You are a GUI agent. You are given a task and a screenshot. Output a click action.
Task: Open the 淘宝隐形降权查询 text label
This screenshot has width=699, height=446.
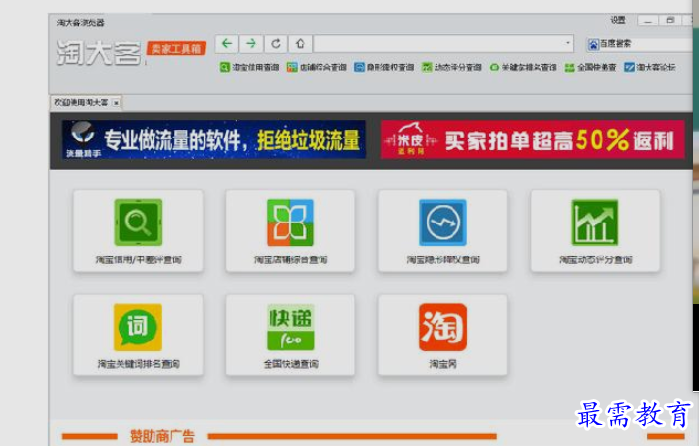click(443, 260)
